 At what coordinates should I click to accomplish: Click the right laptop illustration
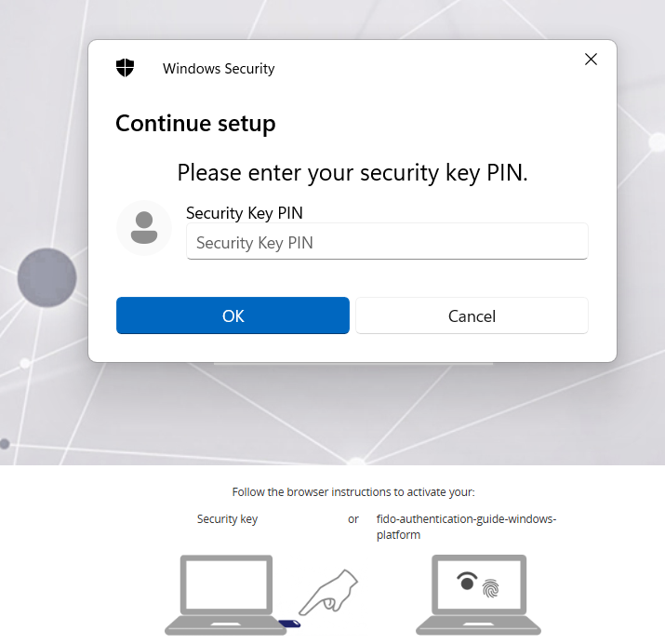click(x=480, y=594)
